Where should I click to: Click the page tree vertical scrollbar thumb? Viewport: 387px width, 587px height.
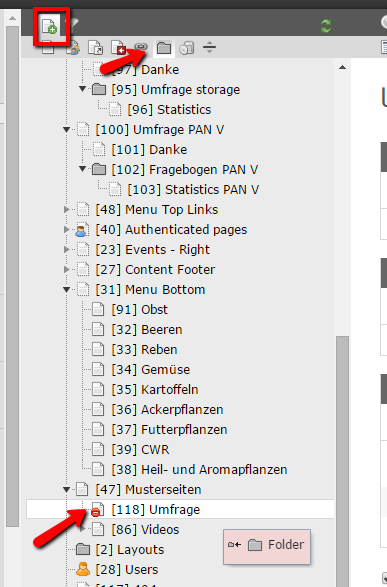(x=342, y=461)
